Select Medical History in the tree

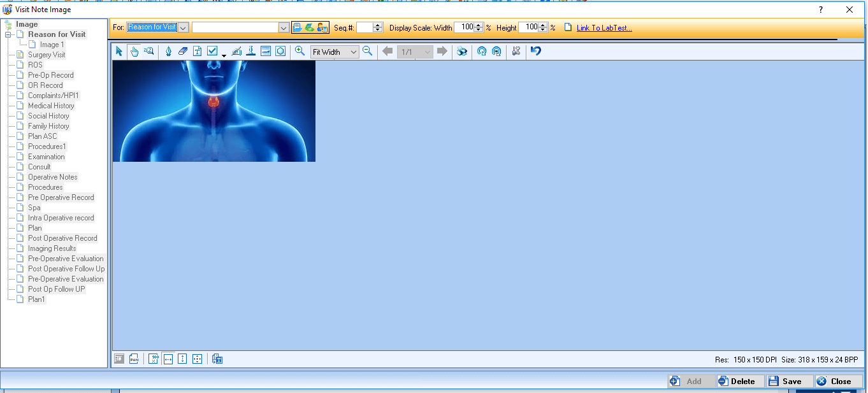click(x=51, y=106)
